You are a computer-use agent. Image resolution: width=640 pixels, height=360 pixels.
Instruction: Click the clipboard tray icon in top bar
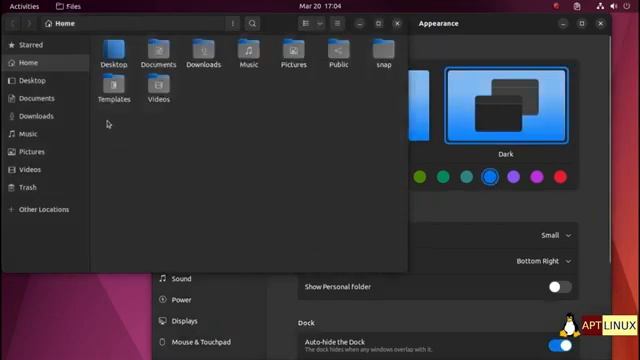(577, 6)
